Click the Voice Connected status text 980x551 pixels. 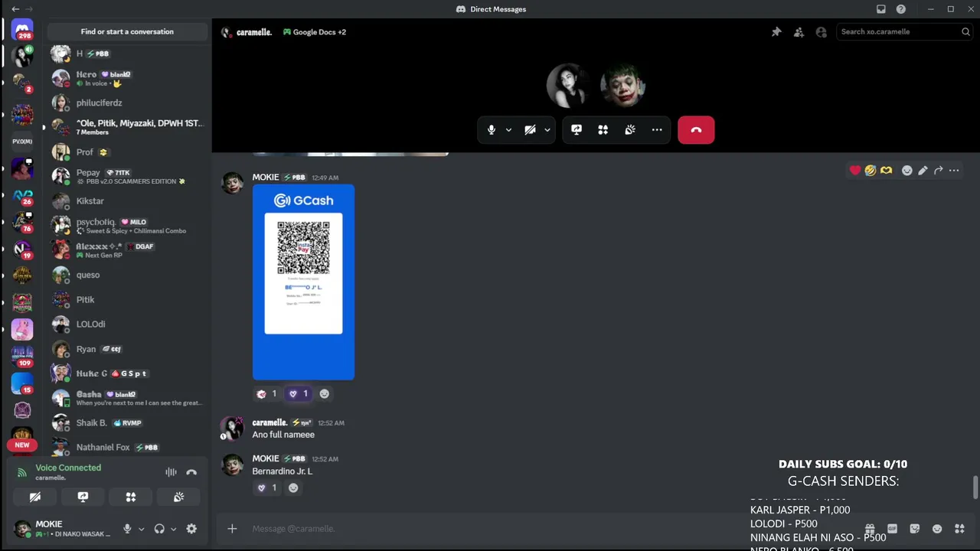coord(68,468)
